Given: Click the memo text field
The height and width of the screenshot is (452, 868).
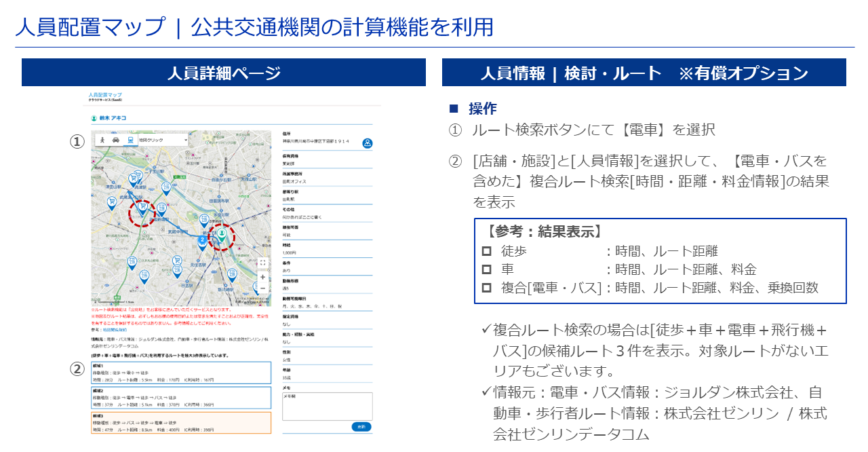Looking at the screenshot, I should [x=327, y=406].
